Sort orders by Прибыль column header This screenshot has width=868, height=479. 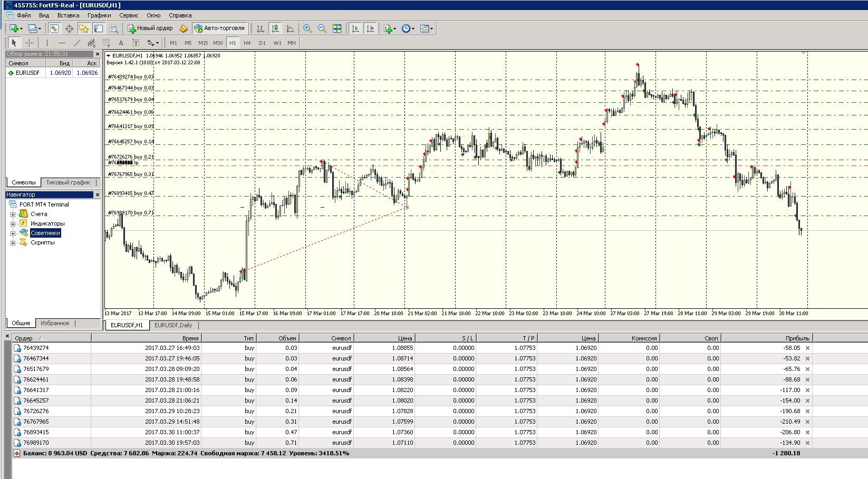click(766, 338)
